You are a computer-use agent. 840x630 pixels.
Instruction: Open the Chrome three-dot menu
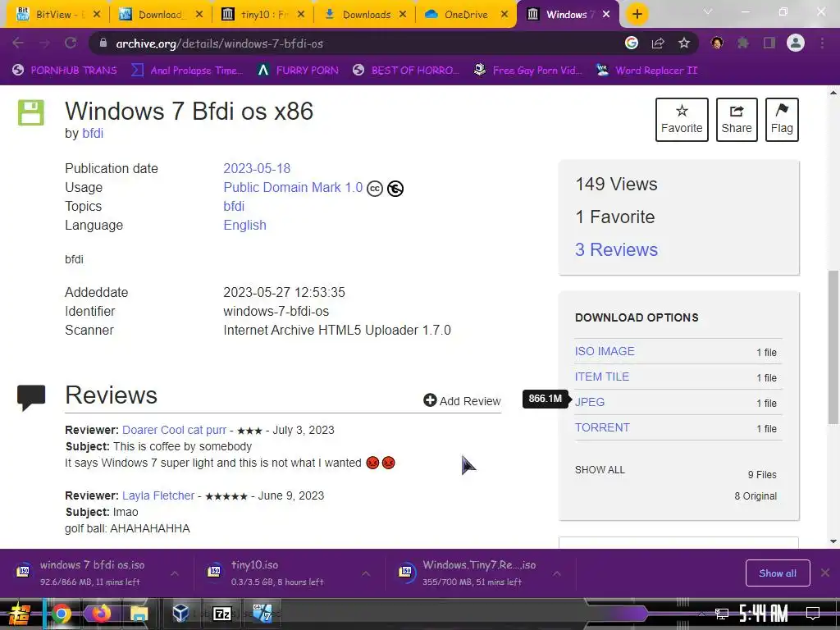tap(822, 43)
